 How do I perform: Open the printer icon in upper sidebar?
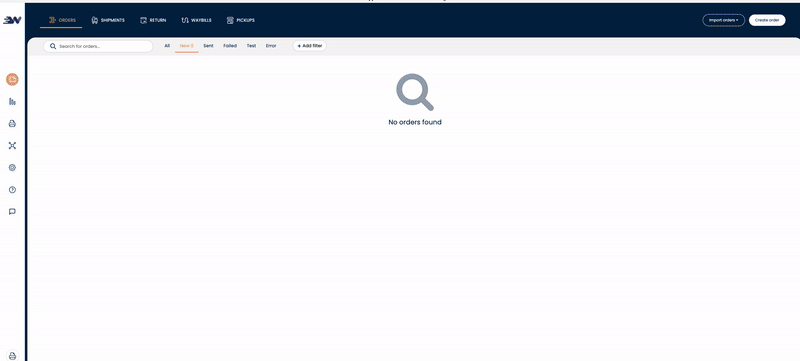click(x=12, y=123)
